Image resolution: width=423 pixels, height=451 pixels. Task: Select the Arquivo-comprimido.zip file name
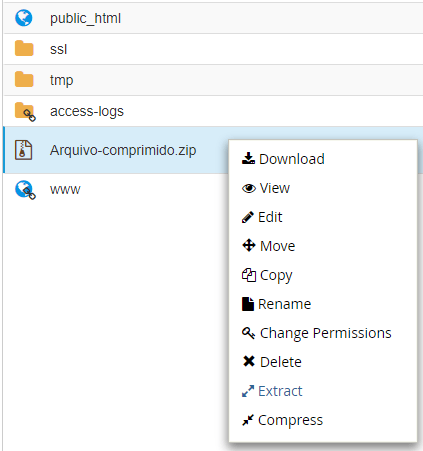click(x=123, y=151)
